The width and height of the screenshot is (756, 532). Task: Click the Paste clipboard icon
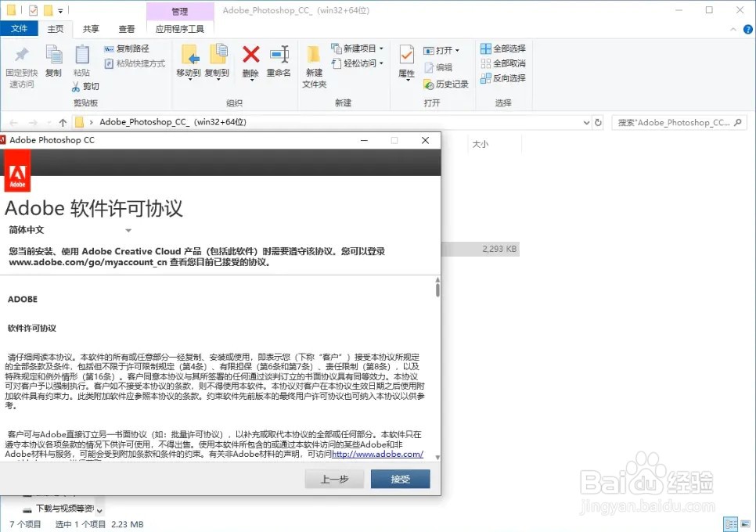click(82, 55)
